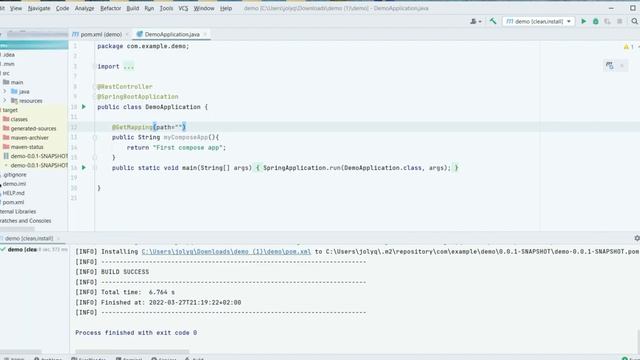The height and width of the screenshot is (360, 640).
Task: Open the pom.xml path link in console
Action: click(x=226, y=252)
